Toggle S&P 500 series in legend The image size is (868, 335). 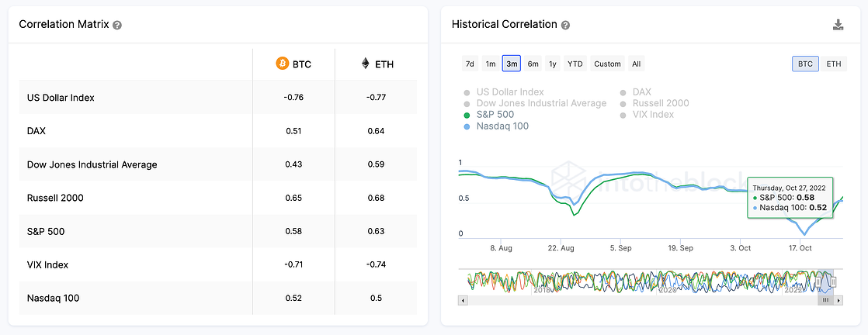coord(489,115)
